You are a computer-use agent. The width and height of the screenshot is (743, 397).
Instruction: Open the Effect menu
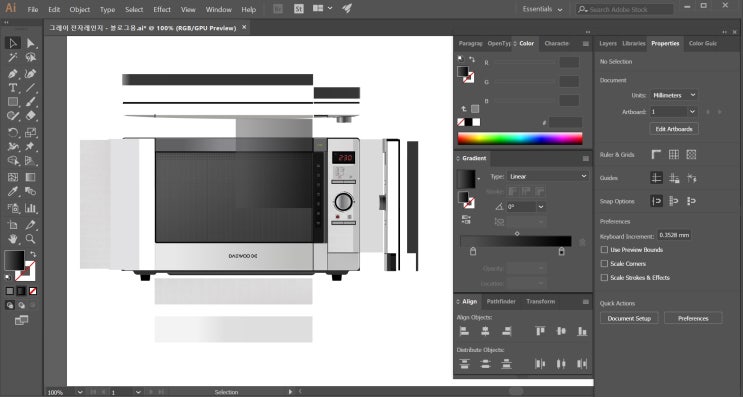[162, 9]
